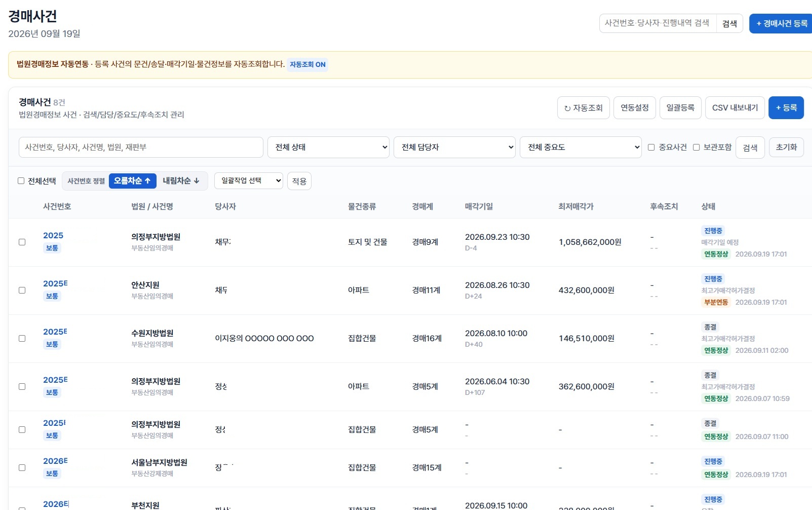Select the checkbox of the 1,058,662,000원 row
The width and height of the screenshot is (812, 510).
(x=22, y=242)
